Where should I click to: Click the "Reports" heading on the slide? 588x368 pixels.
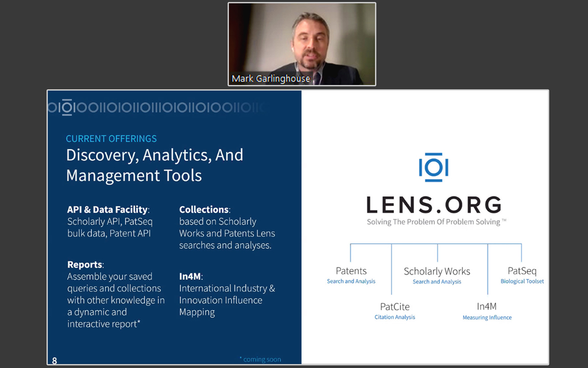coord(85,264)
